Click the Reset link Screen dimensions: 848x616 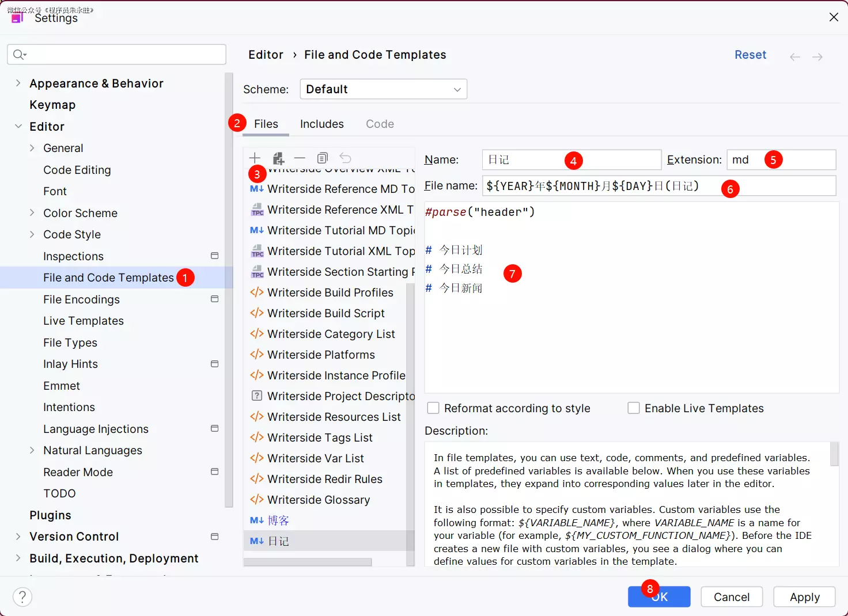(750, 55)
